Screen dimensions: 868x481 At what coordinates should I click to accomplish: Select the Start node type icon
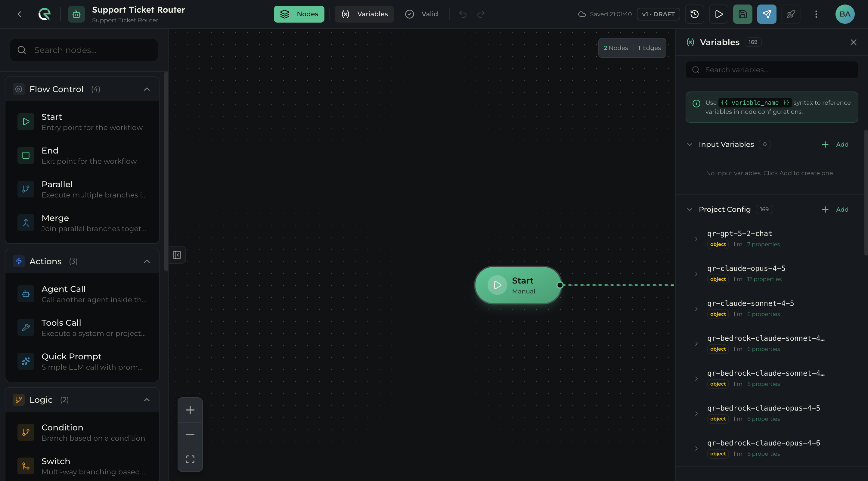point(26,122)
